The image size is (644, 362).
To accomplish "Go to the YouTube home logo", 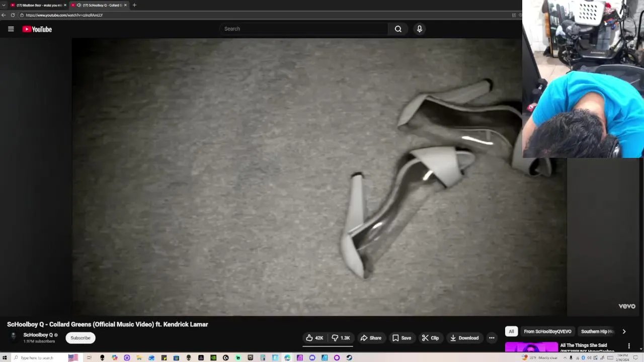I will click(x=37, y=29).
